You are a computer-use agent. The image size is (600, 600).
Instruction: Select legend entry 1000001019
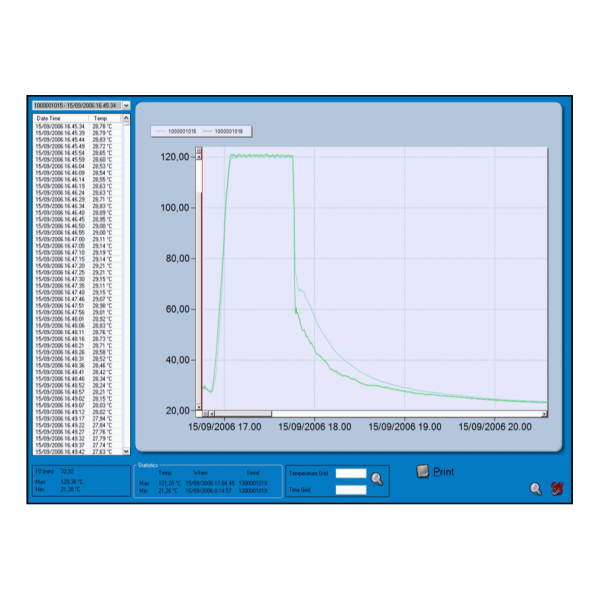coord(229,131)
